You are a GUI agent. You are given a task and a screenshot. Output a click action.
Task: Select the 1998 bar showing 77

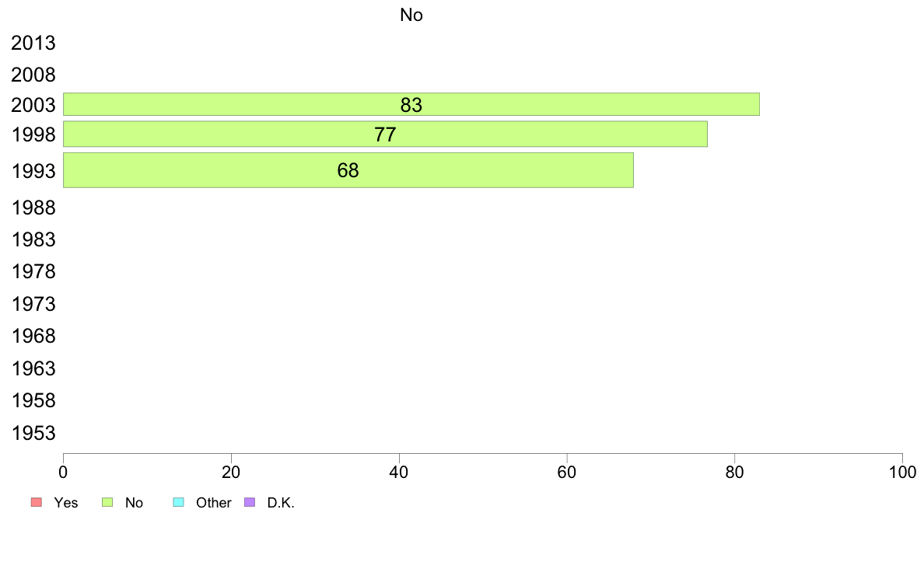[385, 134]
